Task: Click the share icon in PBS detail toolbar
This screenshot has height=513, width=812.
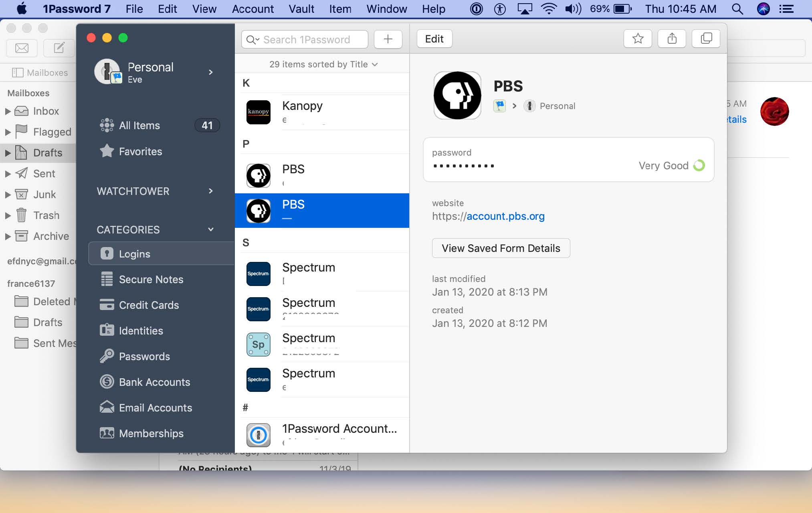Action: click(x=672, y=39)
